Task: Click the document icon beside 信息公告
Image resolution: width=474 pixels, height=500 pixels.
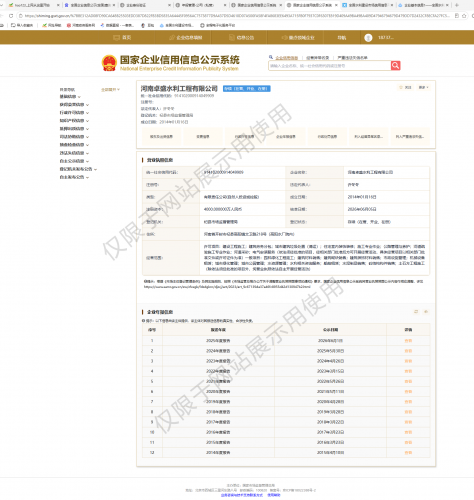Action: click(232, 38)
